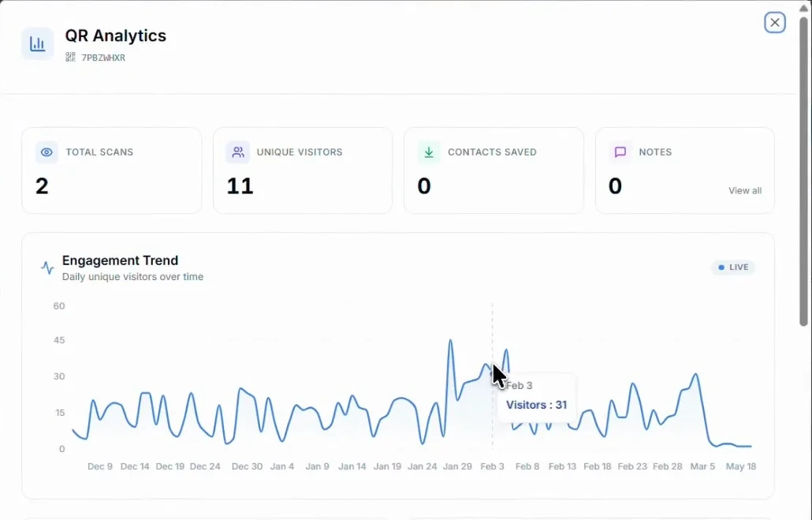Open View all notes link
812x520 pixels.
745,190
